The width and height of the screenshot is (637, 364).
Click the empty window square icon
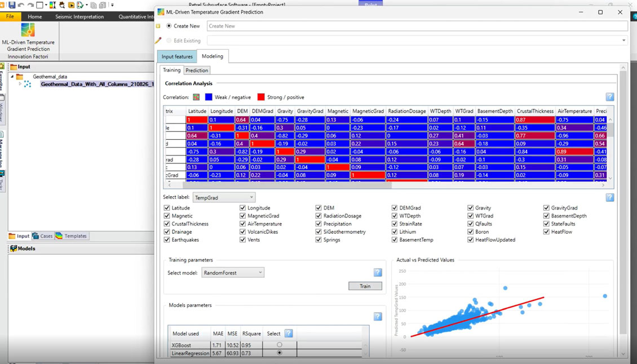coord(39,5)
